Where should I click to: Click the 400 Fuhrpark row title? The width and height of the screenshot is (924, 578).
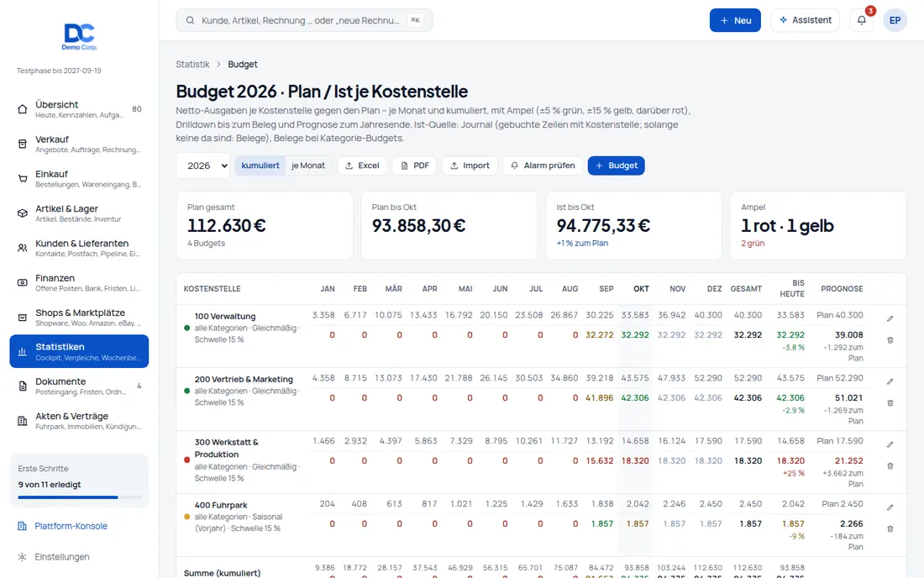221,505
